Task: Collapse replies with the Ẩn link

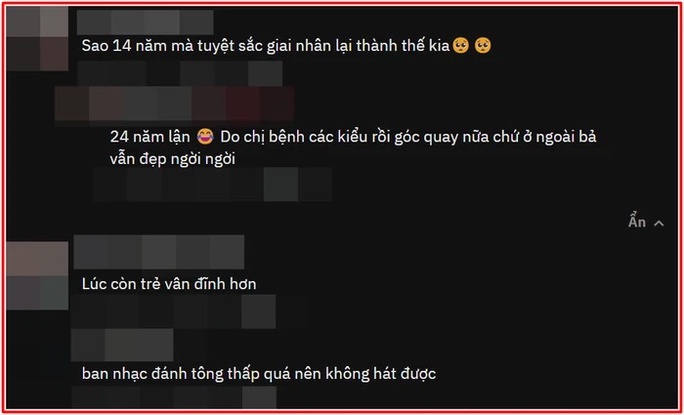Action: (x=637, y=222)
